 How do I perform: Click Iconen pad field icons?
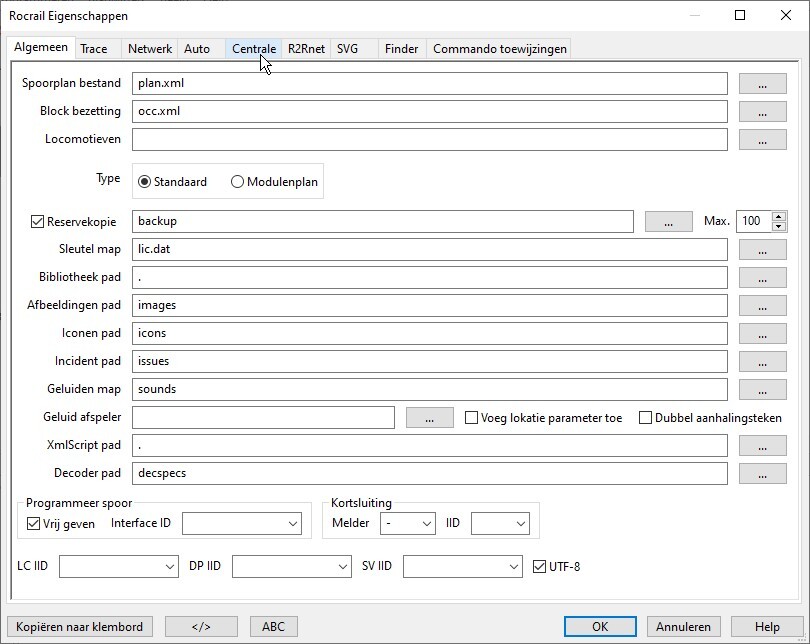click(430, 333)
